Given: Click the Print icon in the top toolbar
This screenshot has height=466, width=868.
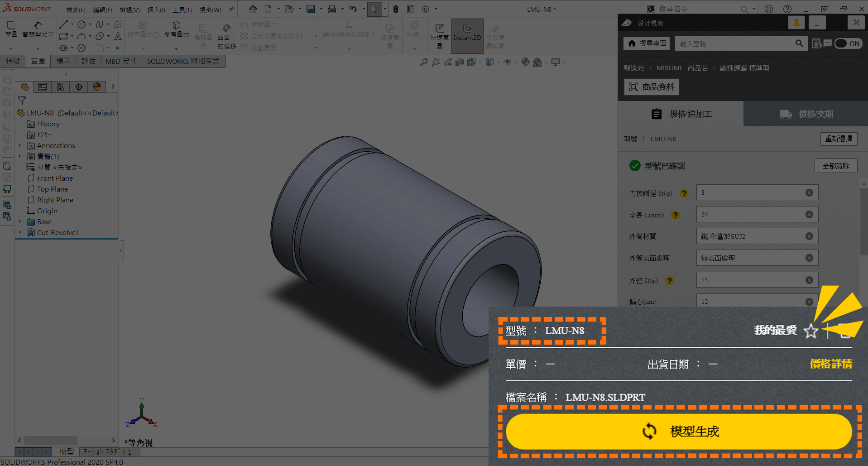Looking at the screenshot, I should click(332, 9).
